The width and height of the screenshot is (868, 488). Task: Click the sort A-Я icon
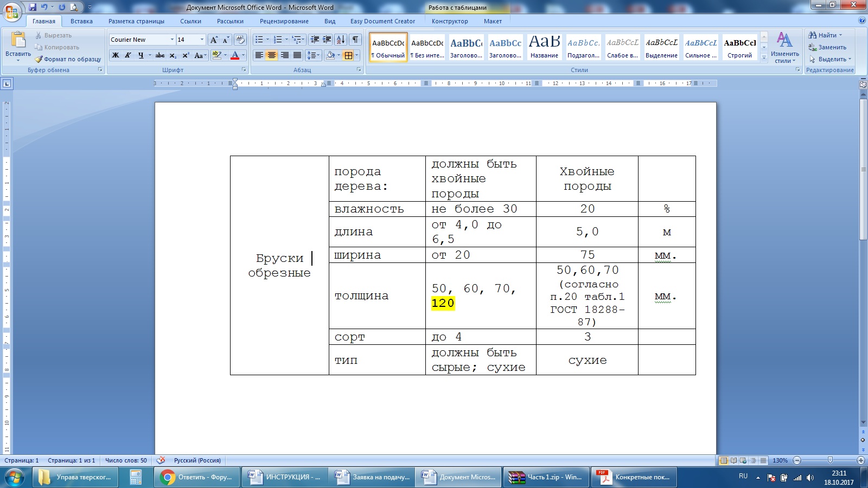pyautogui.click(x=340, y=40)
